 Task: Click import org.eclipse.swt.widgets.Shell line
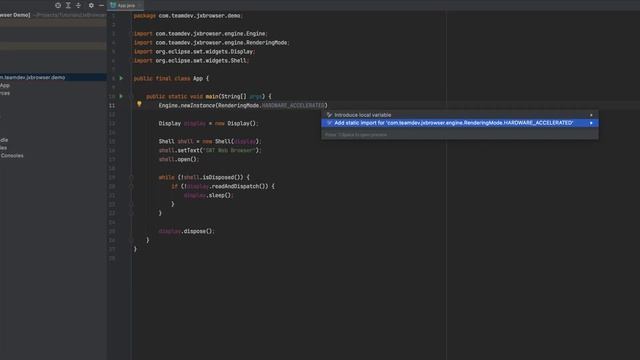191,60
